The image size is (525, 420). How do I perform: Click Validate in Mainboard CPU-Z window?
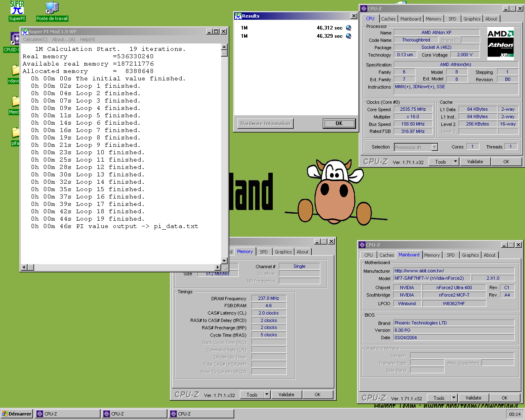pos(473,398)
